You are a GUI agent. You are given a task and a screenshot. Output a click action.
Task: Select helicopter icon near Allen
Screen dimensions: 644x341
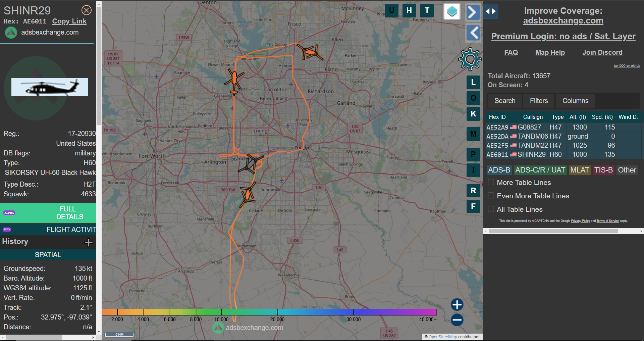(310, 52)
